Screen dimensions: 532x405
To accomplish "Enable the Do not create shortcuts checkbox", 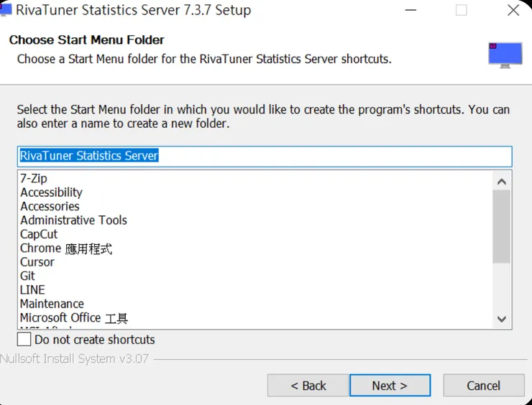I will coord(25,339).
